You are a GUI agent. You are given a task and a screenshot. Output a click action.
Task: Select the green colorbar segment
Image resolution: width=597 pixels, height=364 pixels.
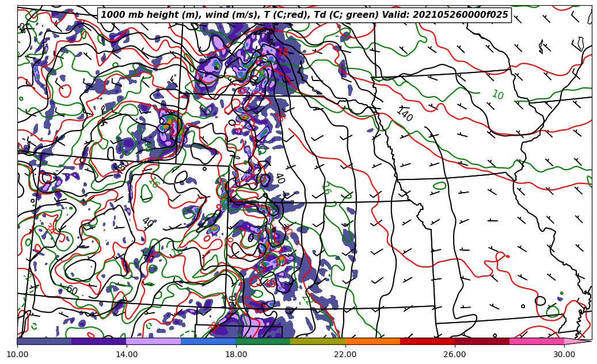tap(263, 341)
